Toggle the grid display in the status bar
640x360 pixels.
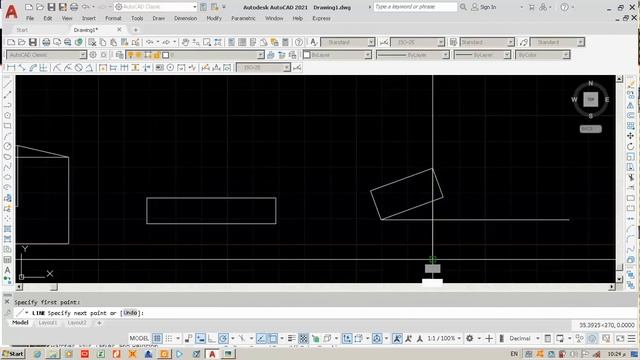[x=157, y=338]
